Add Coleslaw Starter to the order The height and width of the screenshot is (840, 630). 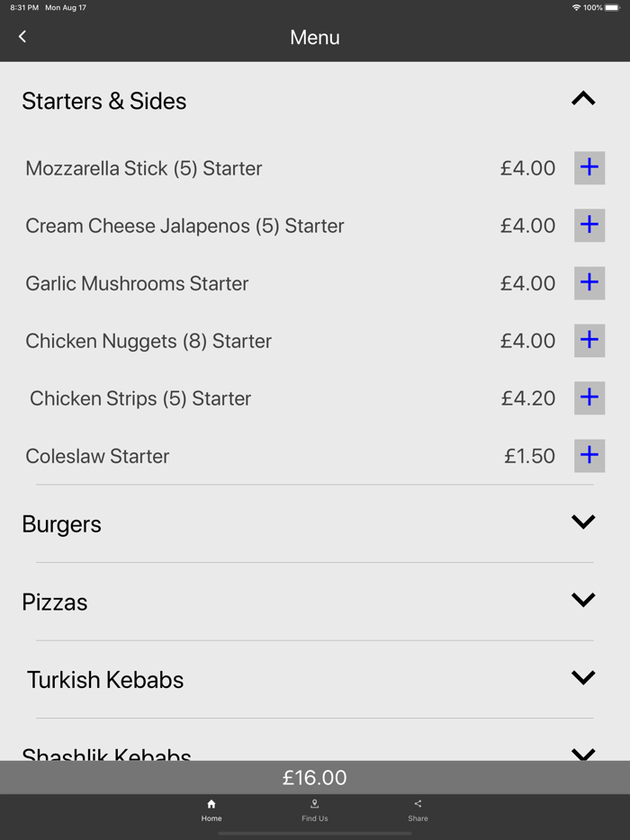click(x=589, y=455)
